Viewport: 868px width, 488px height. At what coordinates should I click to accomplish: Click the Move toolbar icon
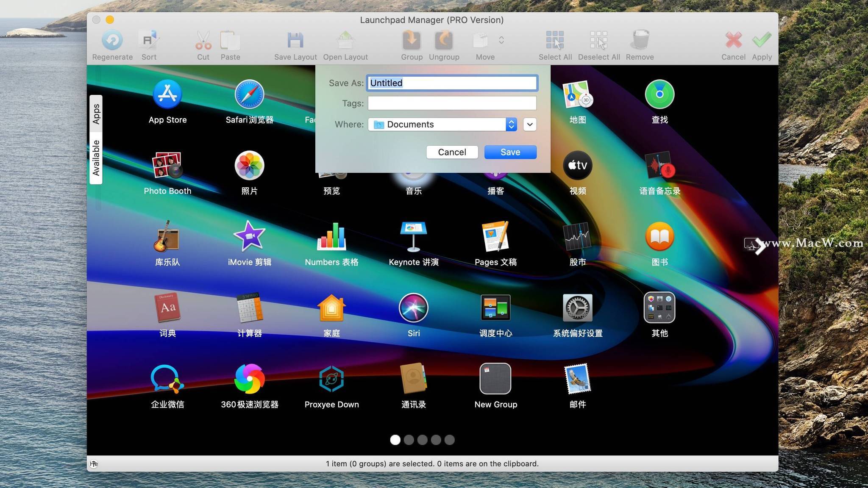(x=481, y=41)
